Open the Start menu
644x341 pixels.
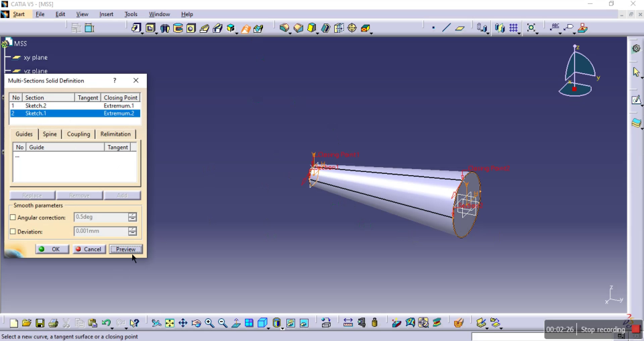(19, 14)
